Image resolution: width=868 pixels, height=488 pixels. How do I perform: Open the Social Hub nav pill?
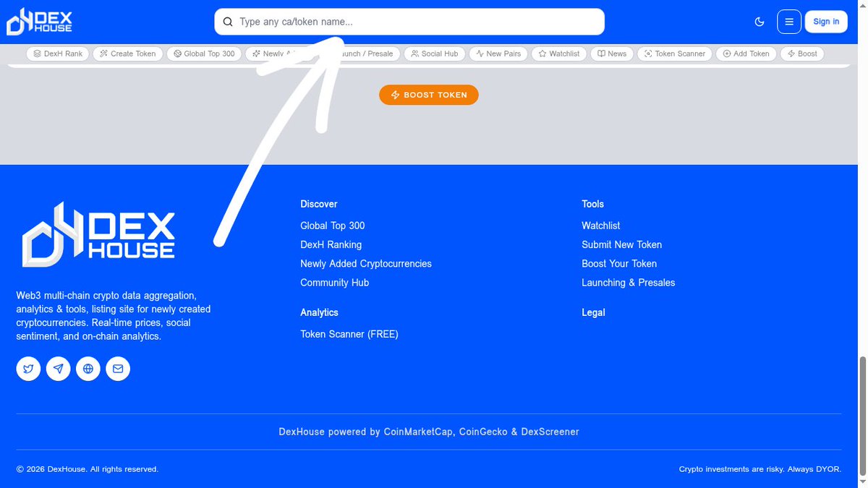[435, 53]
